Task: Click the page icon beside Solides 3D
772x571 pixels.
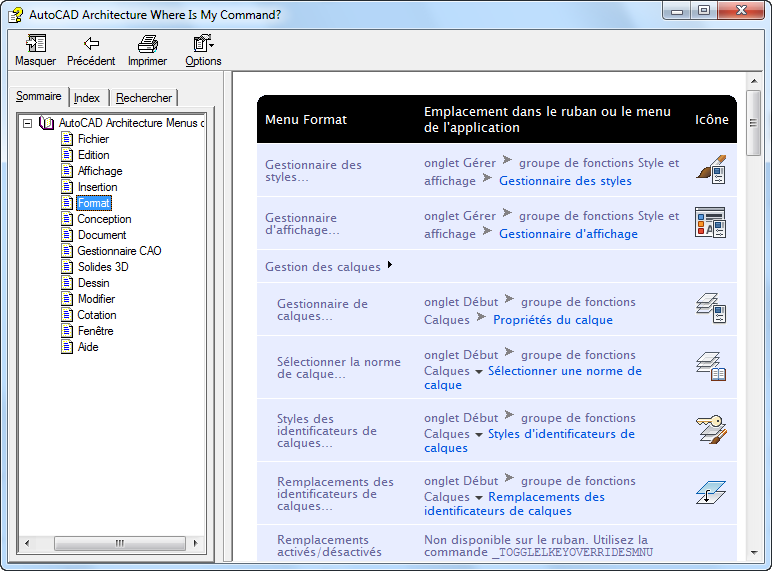Action: [x=67, y=267]
